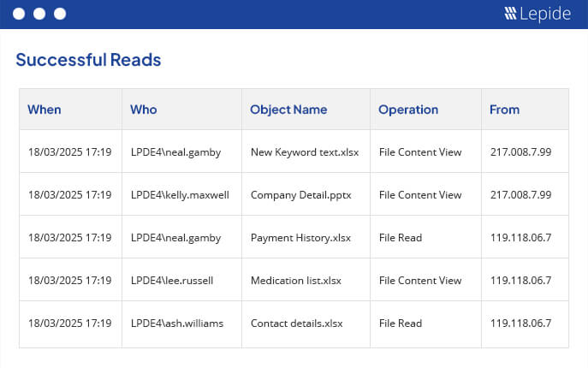Open New Keyword text.xlsx object
This screenshot has height=368, width=588.
point(305,152)
